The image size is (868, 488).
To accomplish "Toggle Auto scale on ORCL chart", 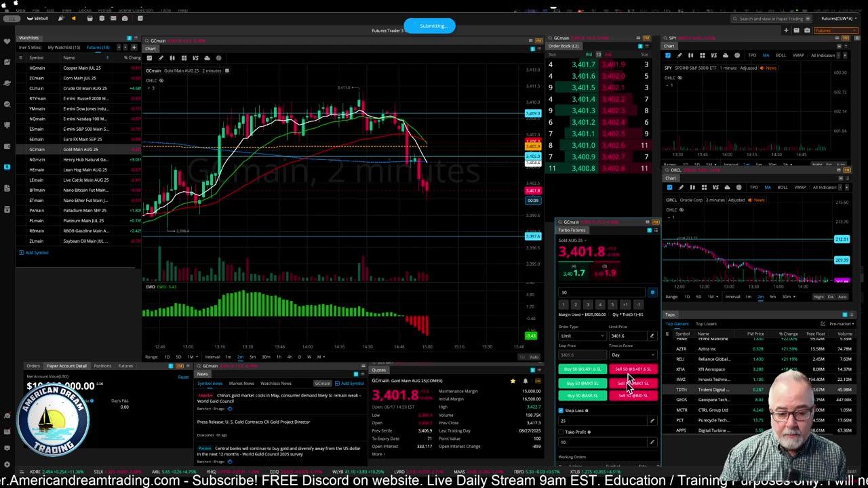I will click(842, 297).
